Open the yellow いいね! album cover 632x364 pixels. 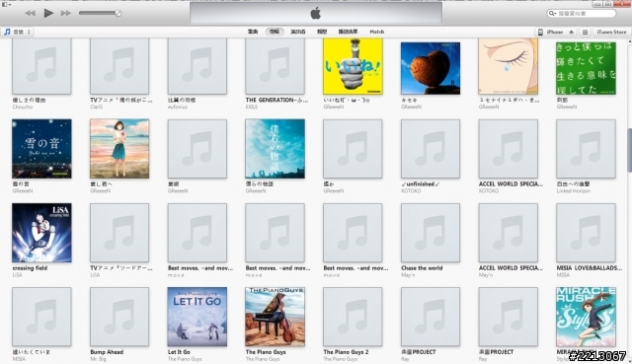pyautogui.click(x=353, y=66)
